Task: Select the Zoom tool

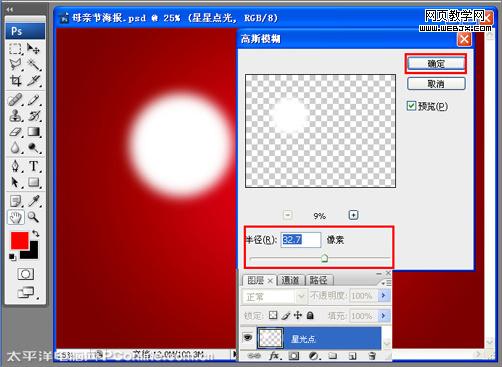Action: 34,217
